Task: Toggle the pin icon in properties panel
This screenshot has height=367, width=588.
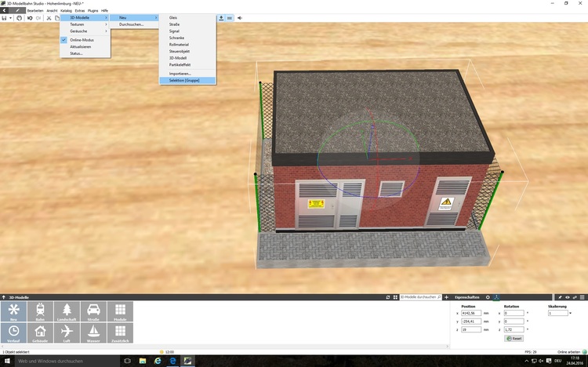Action: tap(558, 297)
